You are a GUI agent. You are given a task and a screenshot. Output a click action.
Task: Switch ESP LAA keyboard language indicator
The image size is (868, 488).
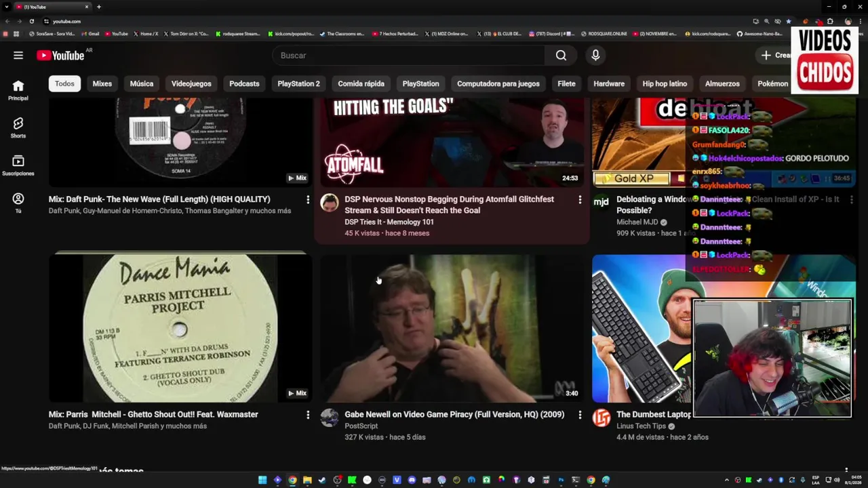[816, 480]
